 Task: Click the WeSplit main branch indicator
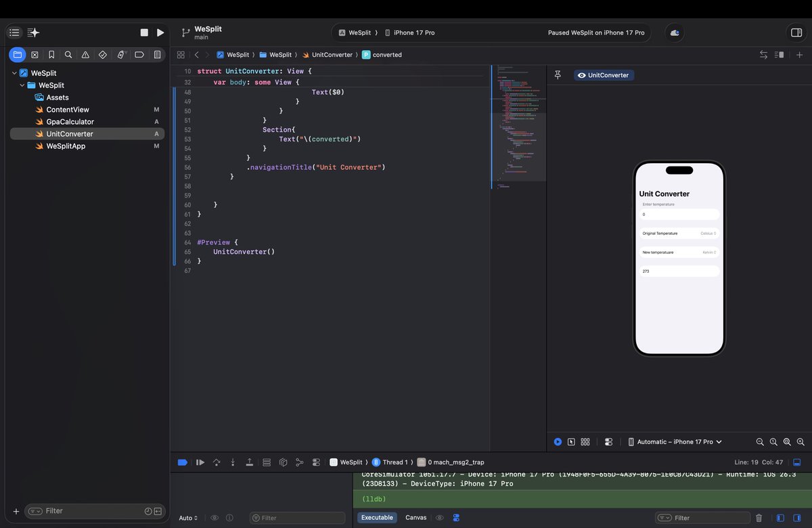(x=202, y=32)
